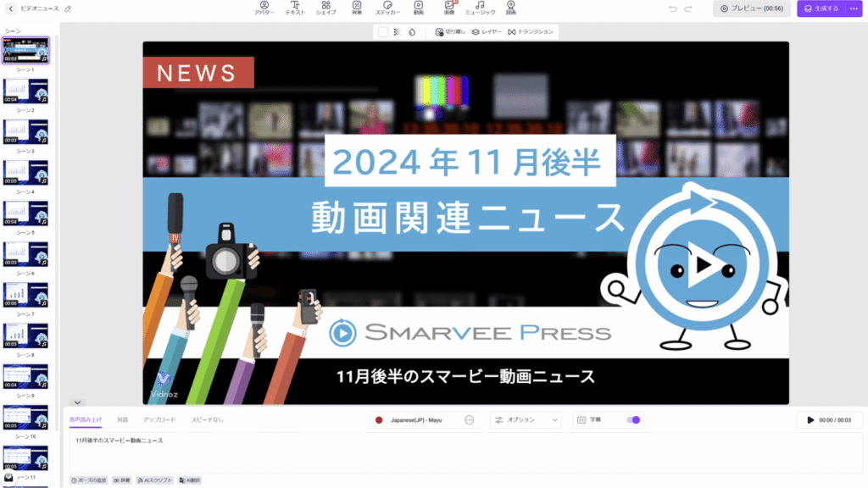Click the gradient transparency icon next to color swatch
The width and height of the screenshot is (868, 488).
[398, 32]
